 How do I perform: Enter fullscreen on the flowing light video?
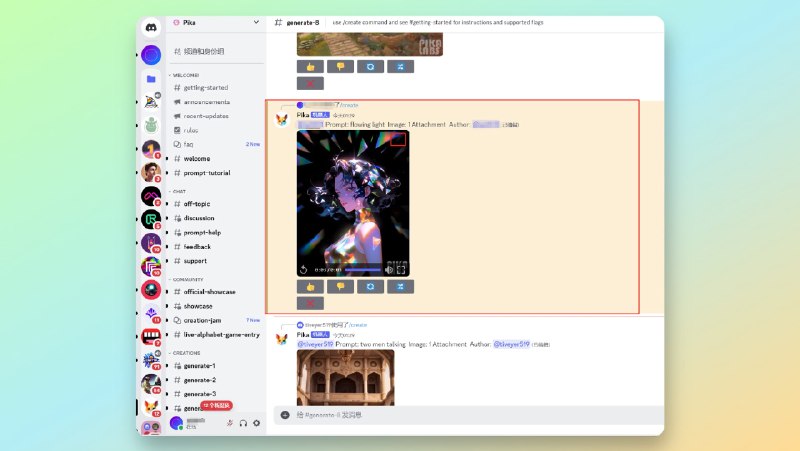click(401, 269)
